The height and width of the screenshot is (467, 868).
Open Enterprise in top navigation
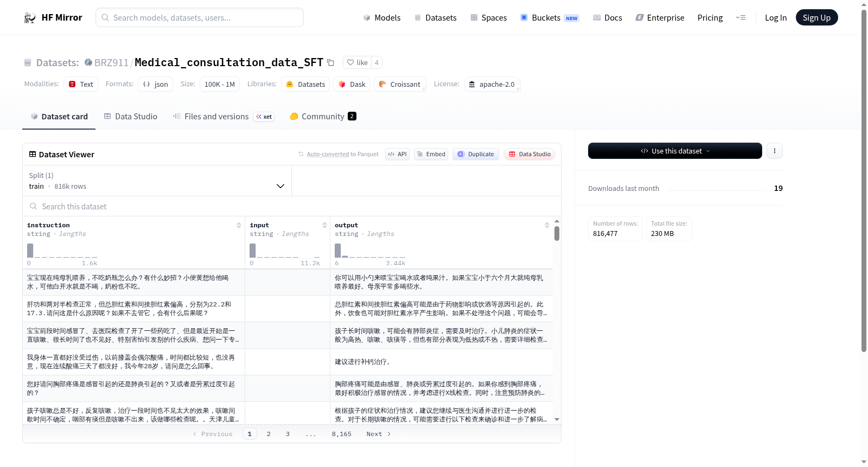[x=660, y=18]
